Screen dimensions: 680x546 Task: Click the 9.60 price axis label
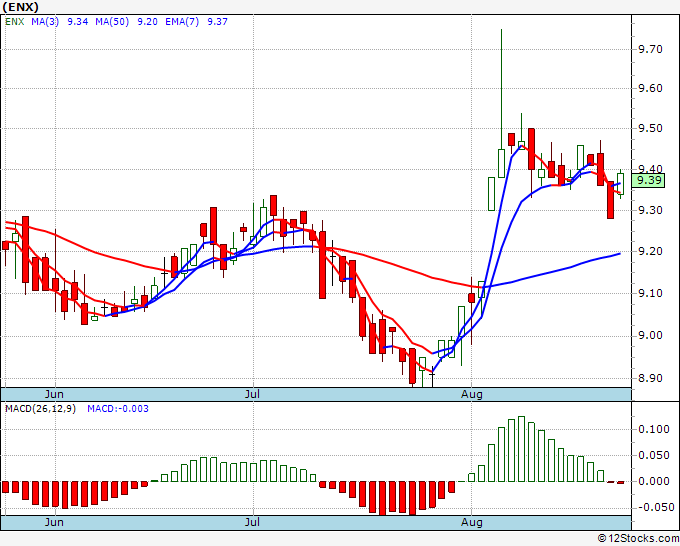(651, 88)
